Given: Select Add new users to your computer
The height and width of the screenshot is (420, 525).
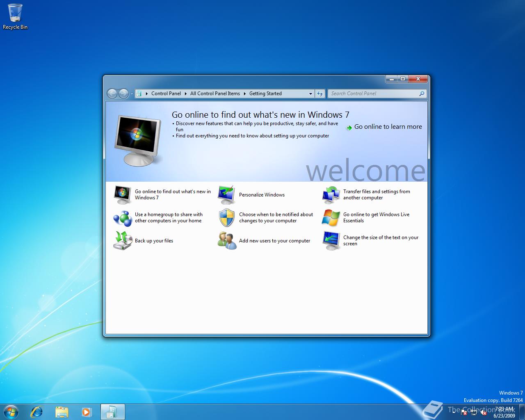Looking at the screenshot, I should 274,241.
